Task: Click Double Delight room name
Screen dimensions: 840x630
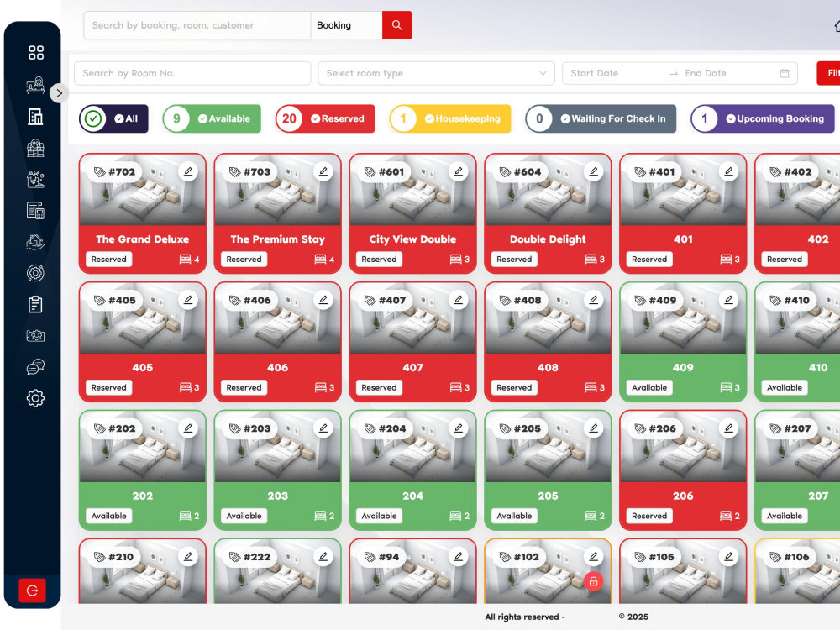Action: pos(548,239)
